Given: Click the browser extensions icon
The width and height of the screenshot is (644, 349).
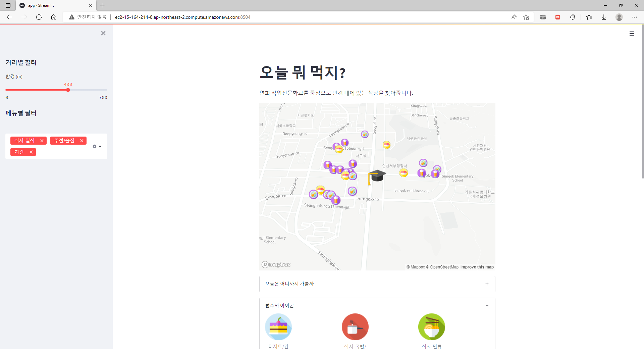Looking at the screenshot, I should [573, 17].
